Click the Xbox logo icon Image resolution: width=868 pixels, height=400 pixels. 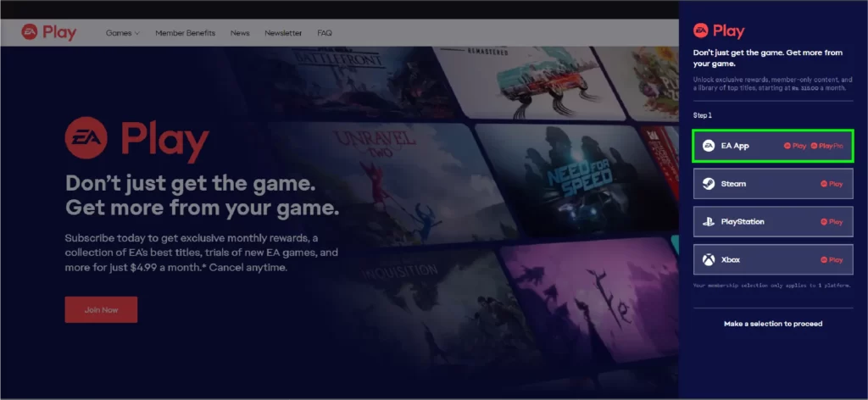(x=709, y=259)
